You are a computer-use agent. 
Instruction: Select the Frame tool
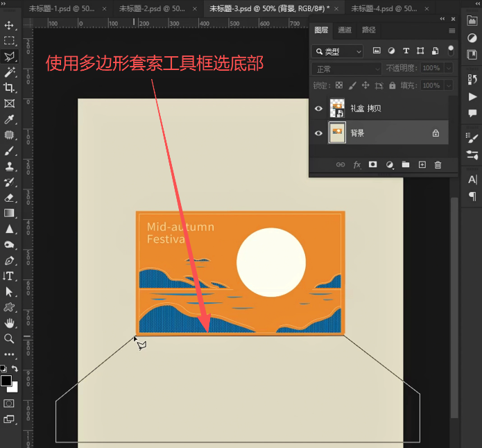[x=9, y=103]
